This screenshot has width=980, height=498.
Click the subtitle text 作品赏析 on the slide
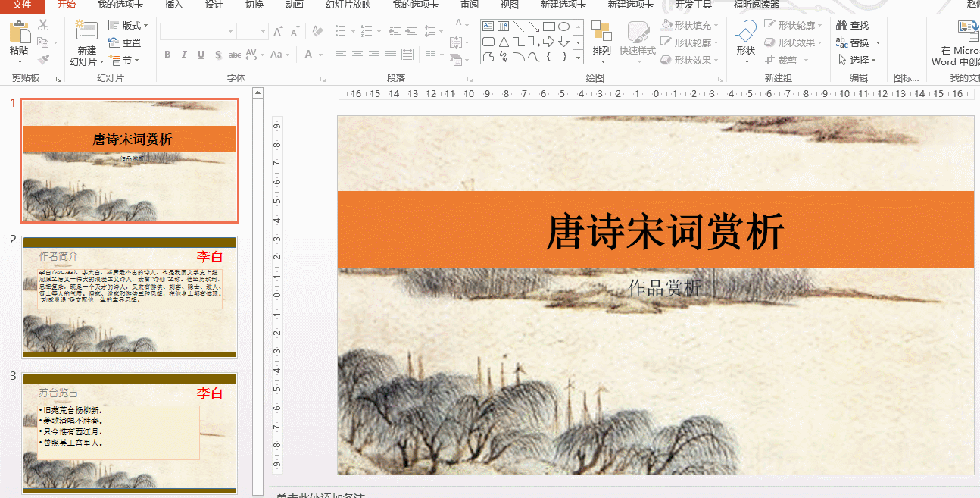point(665,287)
